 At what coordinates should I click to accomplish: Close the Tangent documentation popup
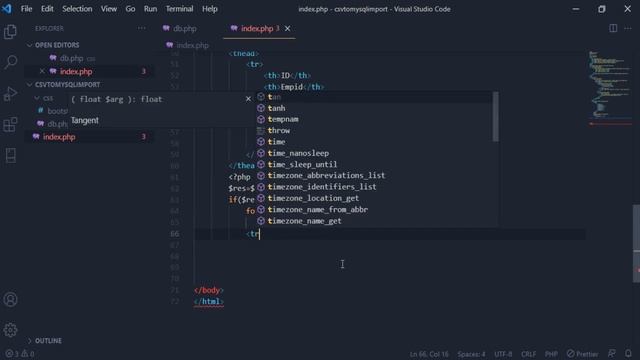[248, 99]
